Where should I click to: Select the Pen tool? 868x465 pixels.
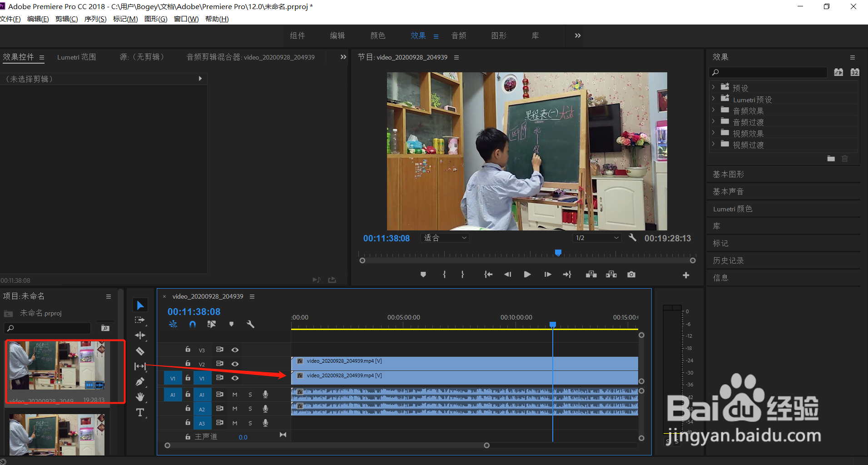point(140,382)
